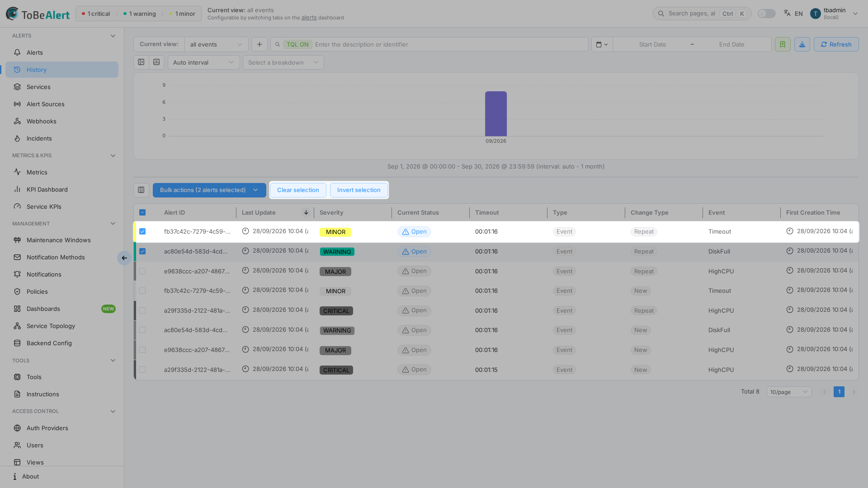Go to Notifications in sidebar

click(x=62, y=274)
